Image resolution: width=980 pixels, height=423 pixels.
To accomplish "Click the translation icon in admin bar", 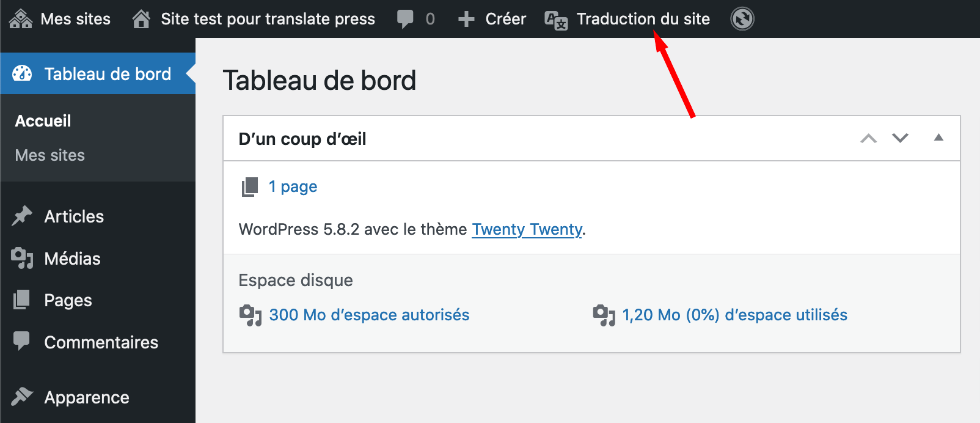I will 556,20.
